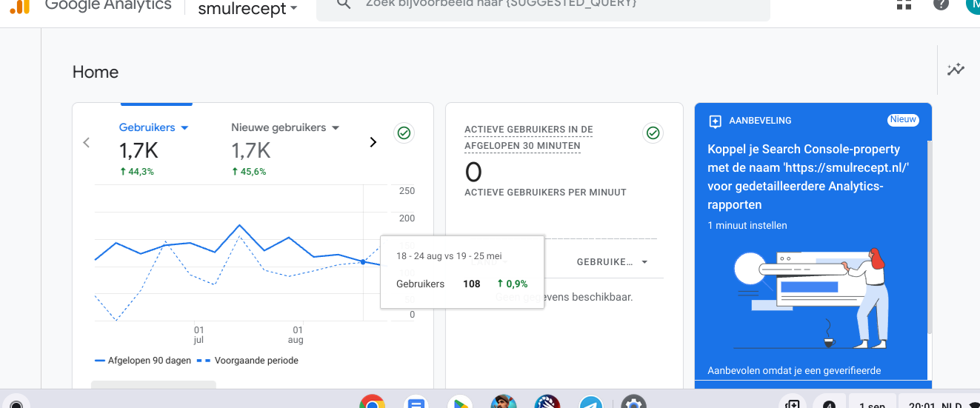This screenshot has height=408, width=980.
Task: Click the Nieuw badge
Action: (903, 119)
